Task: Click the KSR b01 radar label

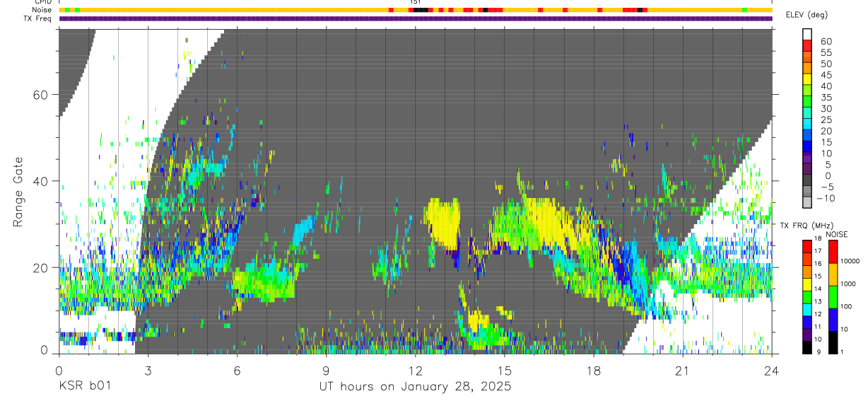Action: (84, 387)
